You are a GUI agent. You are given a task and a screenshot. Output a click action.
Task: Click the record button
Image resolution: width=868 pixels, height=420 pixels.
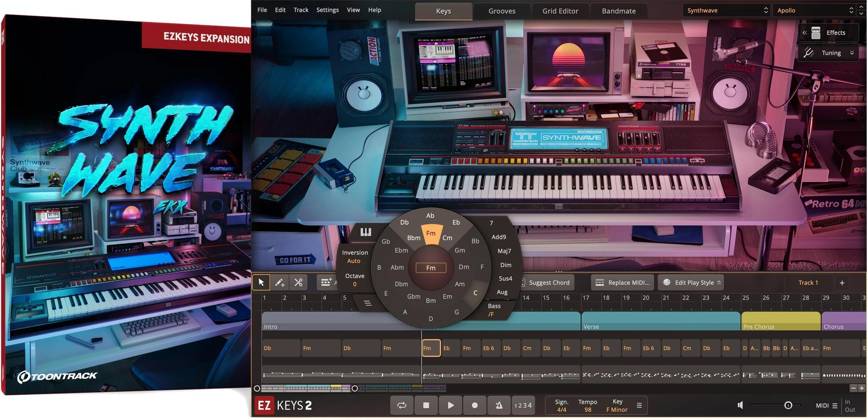475,406
